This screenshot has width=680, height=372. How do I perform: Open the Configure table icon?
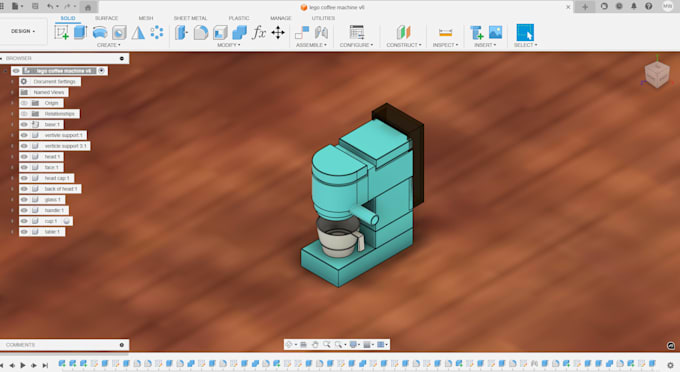[357, 33]
